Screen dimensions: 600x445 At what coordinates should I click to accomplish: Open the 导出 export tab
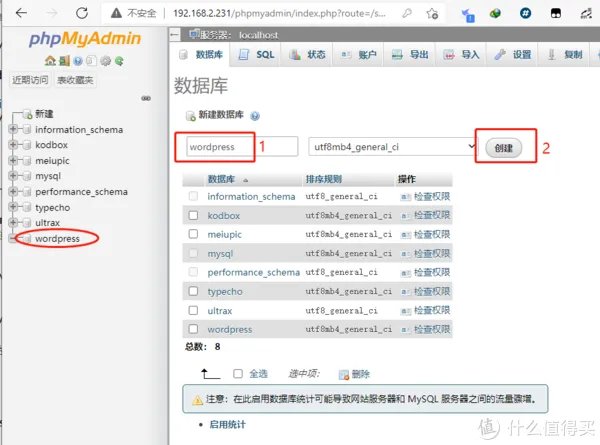(410, 55)
